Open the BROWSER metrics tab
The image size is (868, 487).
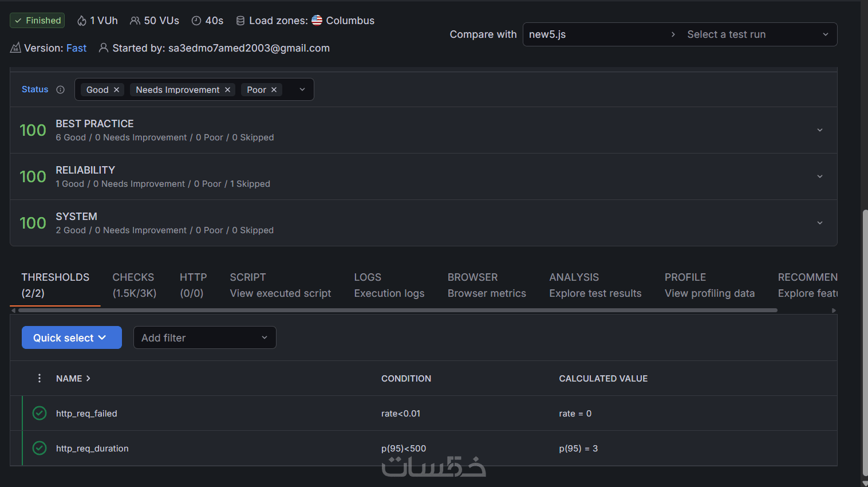[487, 285]
